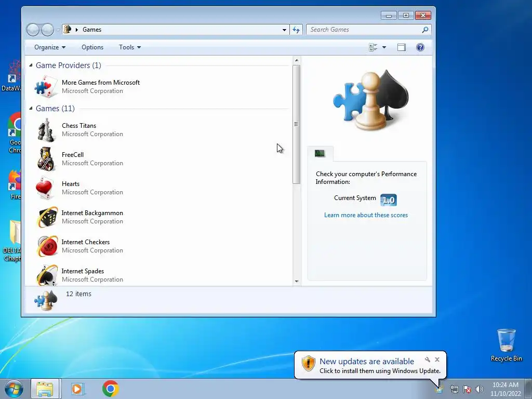This screenshot has height=399, width=532.
Task: Click the change view icon
Action: tap(373, 47)
